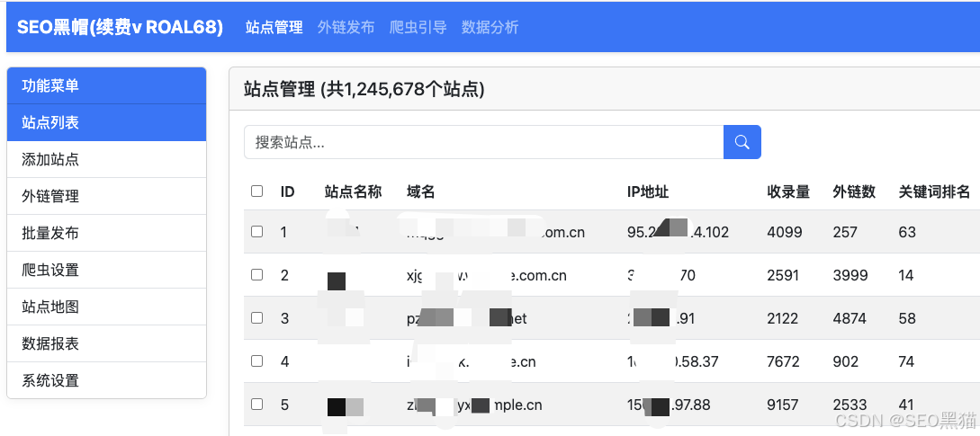Click the 域名 column header
The height and width of the screenshot is (436, 980).
(420, 191)
